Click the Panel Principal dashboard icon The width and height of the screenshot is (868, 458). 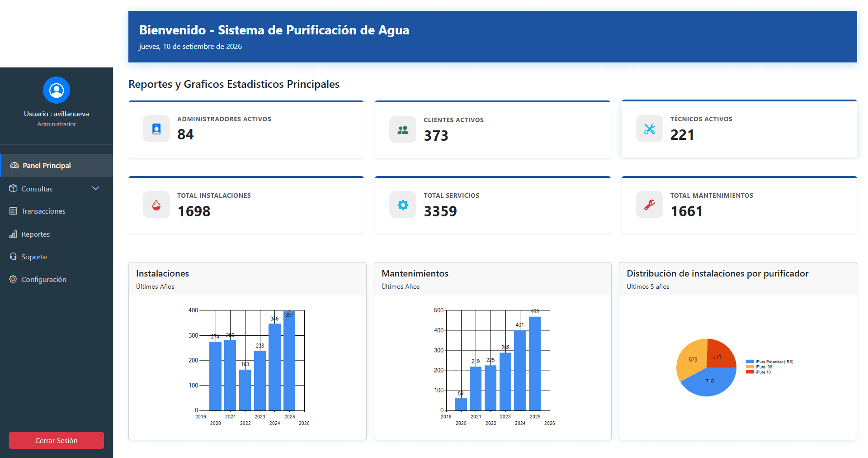click(x=14, y=166)
